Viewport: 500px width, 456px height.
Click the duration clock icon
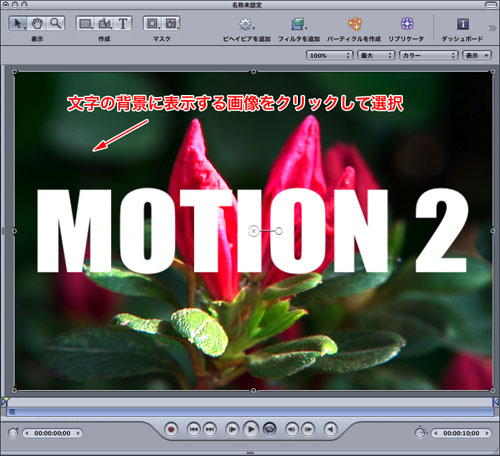(420, 433)
